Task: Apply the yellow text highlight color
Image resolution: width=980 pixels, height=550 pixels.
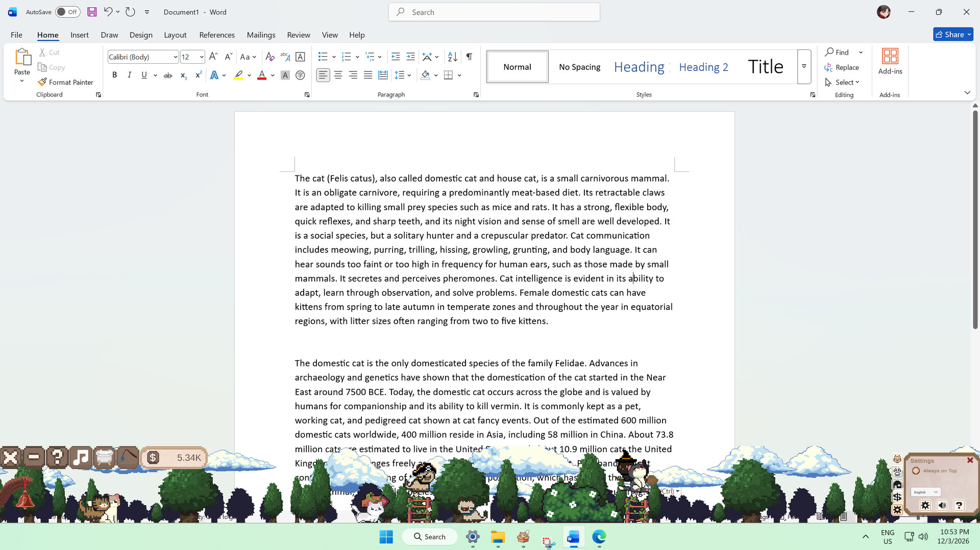Action: point(238,76)
